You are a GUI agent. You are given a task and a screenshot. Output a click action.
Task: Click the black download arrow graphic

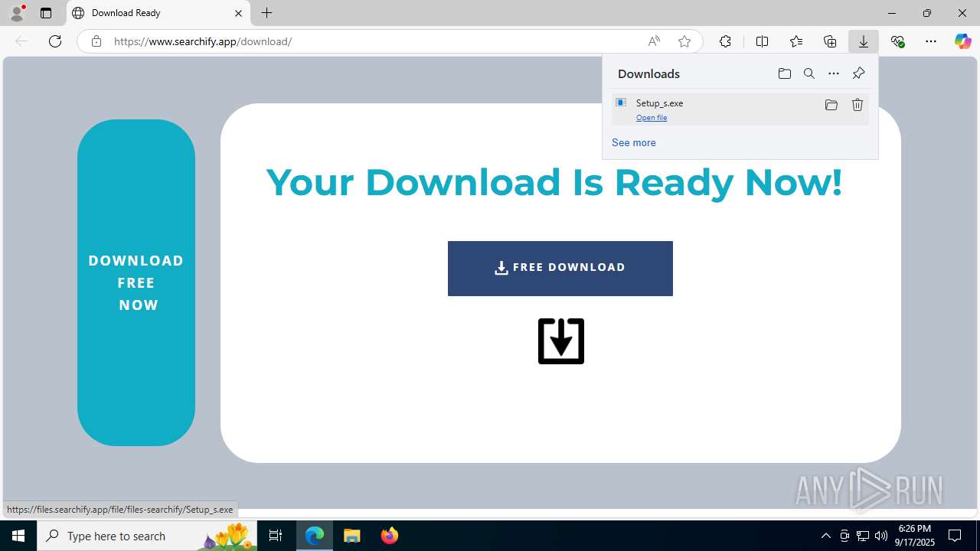coord(561,341)
